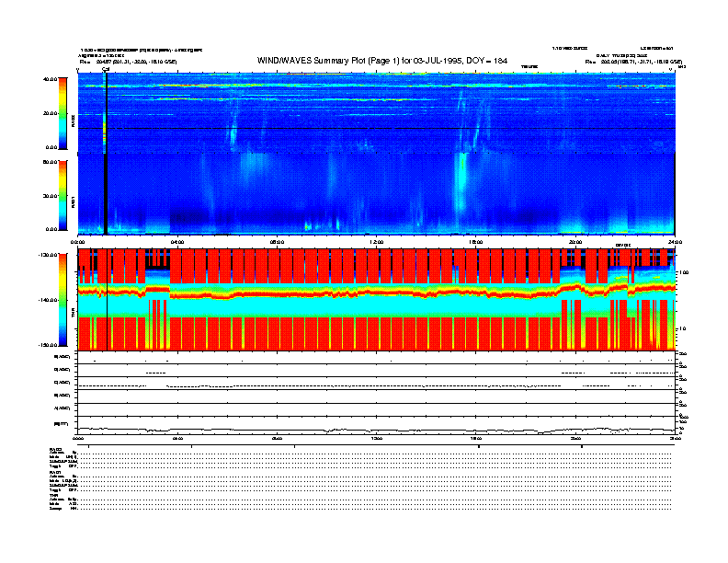Click the 24:00 tick below the RAD1 spectrogram
The image size is (728, 563).
point(675,242)
